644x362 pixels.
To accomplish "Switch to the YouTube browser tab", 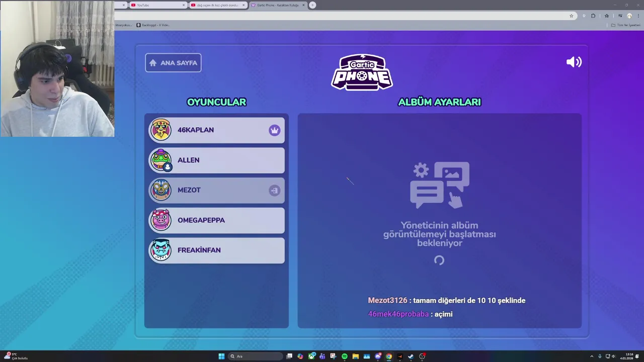I will coord(157,5).
